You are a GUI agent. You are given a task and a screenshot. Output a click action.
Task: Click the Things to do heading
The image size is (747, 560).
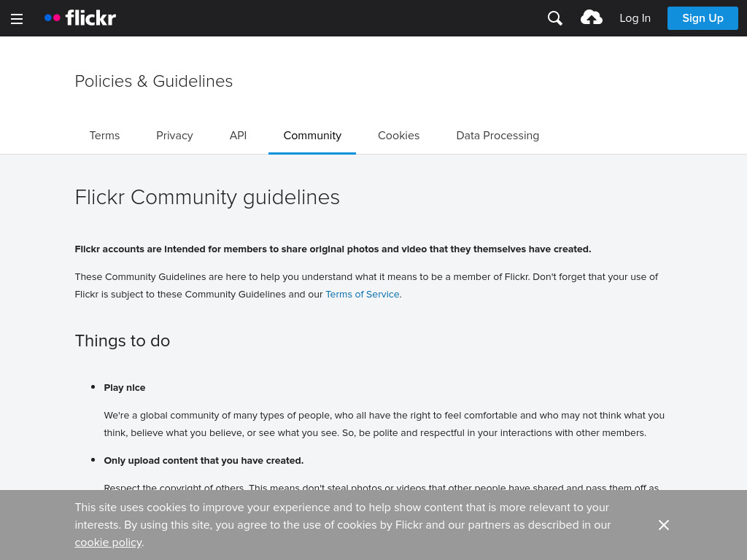tap(123, 341)
